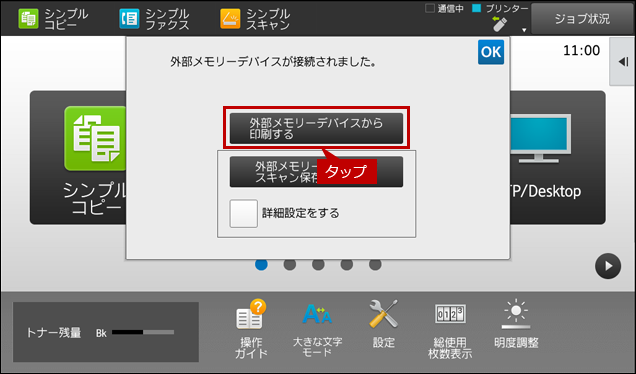
Task: Open the ジョブ状況 job status button
Action: pyautogui.click(x=582, y=19)
